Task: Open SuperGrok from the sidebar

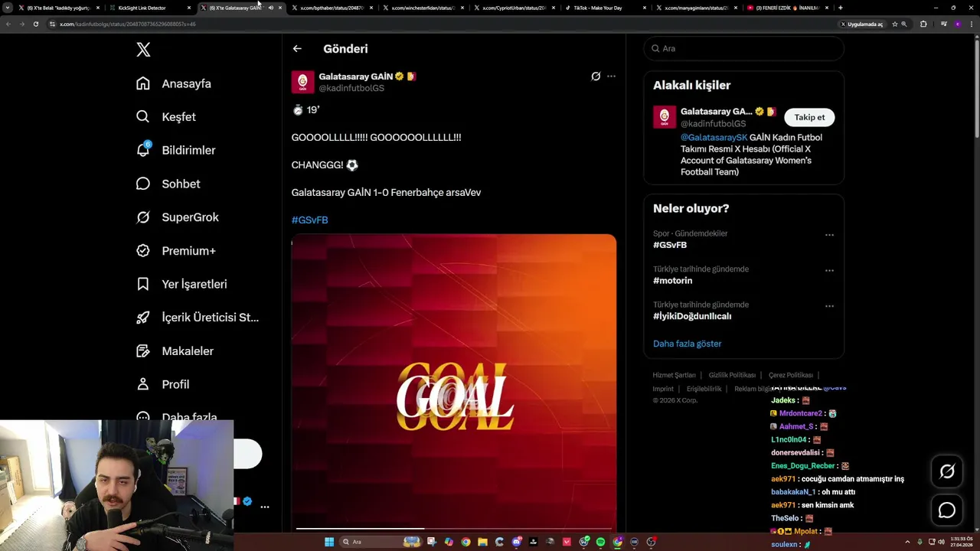Action: pos(178,217)
